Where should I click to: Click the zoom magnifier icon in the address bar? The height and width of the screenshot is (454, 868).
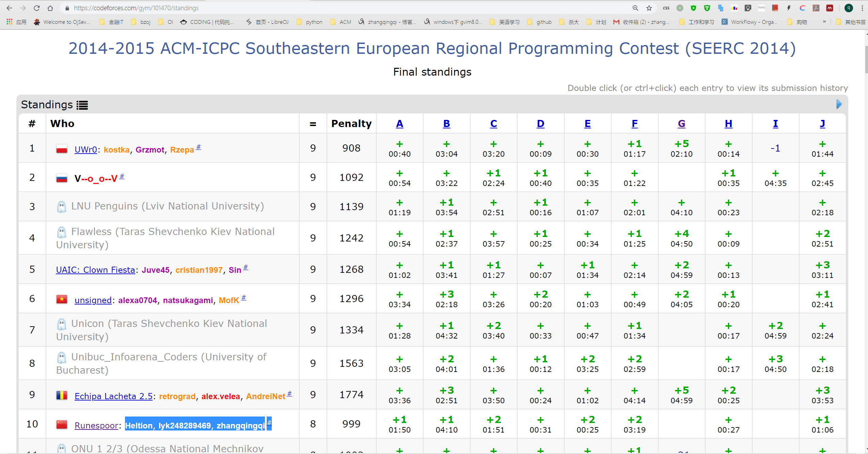635,8
